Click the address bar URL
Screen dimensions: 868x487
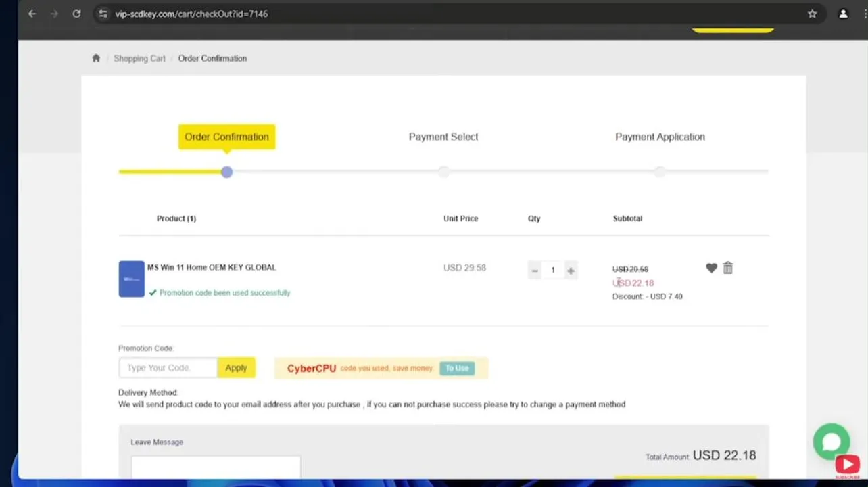[191, 14]
